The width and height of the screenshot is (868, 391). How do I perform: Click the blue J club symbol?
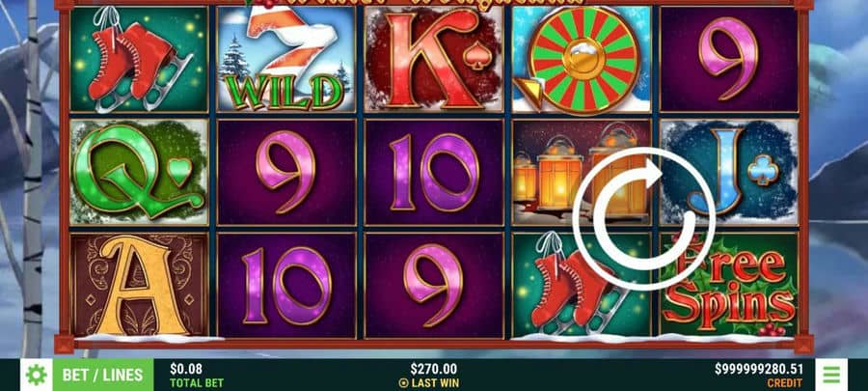(x=729, y=172)
